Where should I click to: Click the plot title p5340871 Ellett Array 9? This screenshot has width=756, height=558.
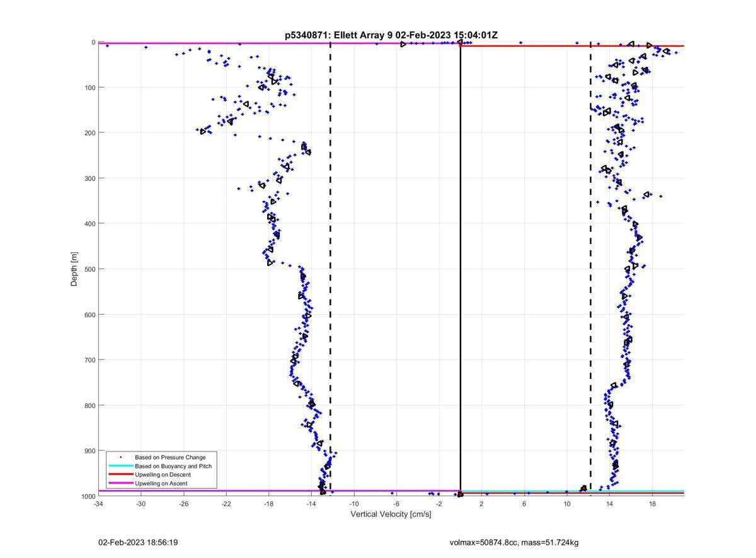[x=391, y=35]
